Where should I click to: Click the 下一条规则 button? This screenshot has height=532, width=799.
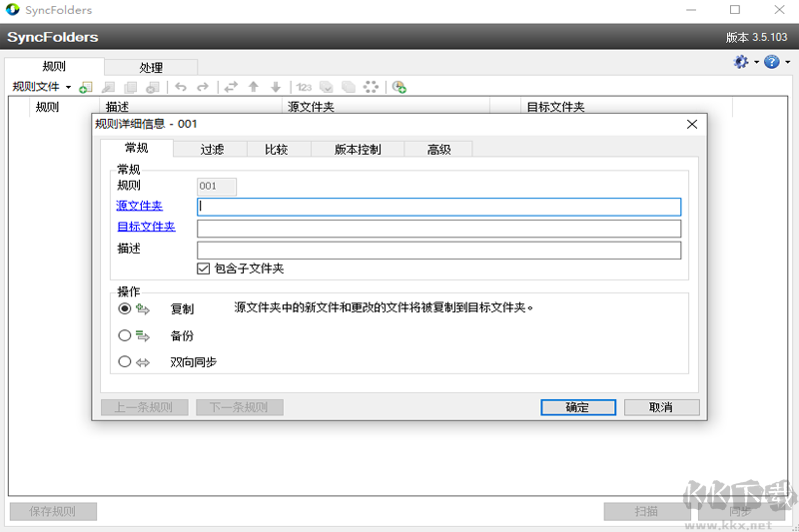240,407
